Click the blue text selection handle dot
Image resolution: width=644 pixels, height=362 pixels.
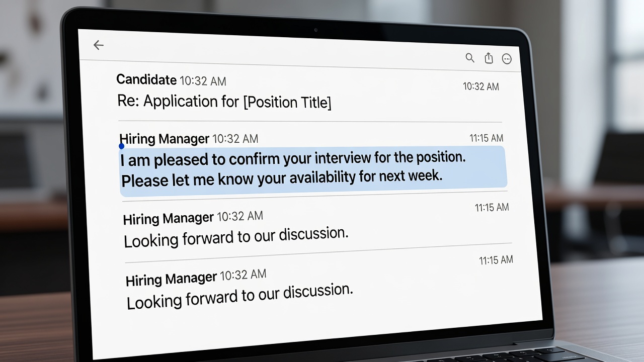121,146
